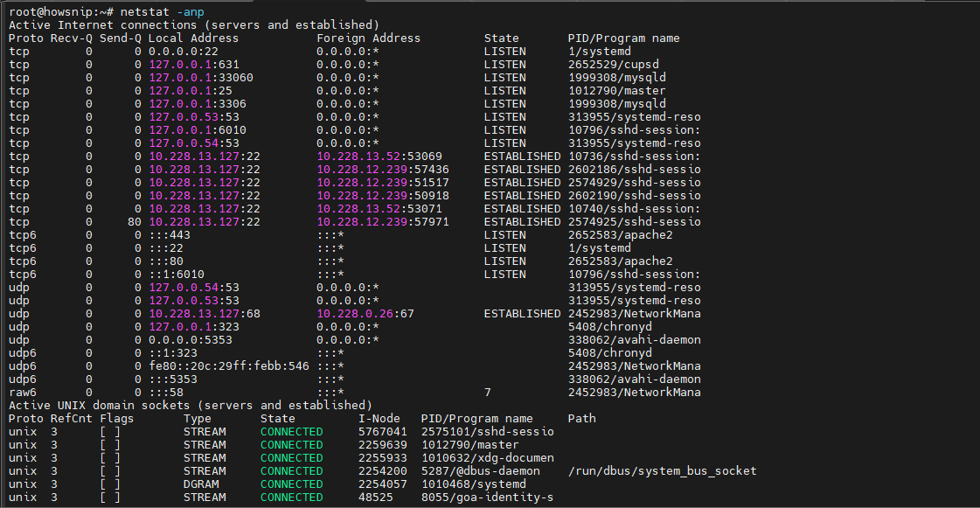Click the raw6 local address :::58
The height and width of the screenshot is (508, 980).
pos(165,393)
